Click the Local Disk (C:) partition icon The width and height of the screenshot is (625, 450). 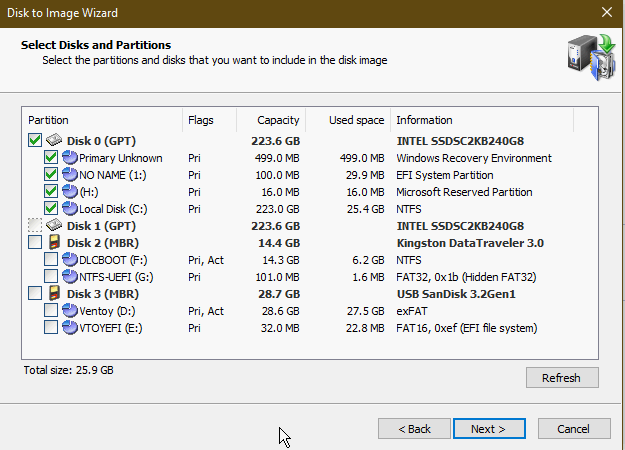[70, 209]
